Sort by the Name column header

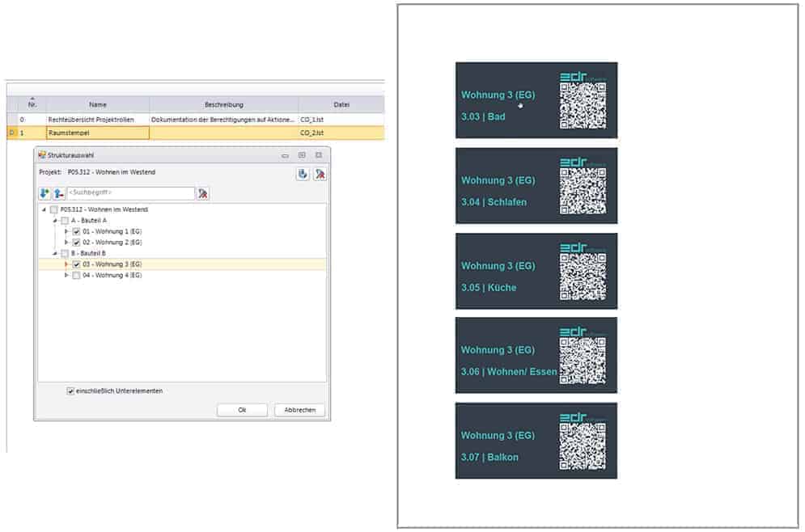(x=98, y=104)
